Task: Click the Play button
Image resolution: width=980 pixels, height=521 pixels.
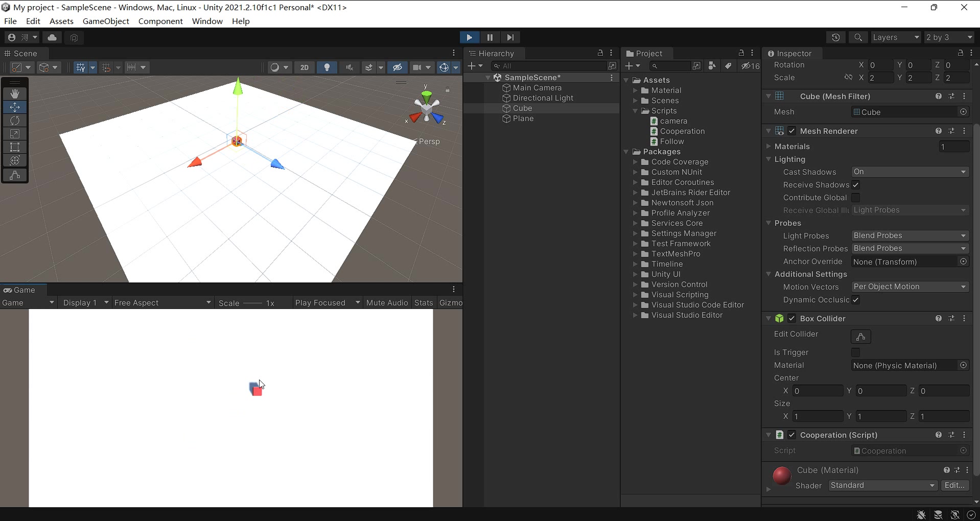Action: pyautogui.click(x=469, y=37)
